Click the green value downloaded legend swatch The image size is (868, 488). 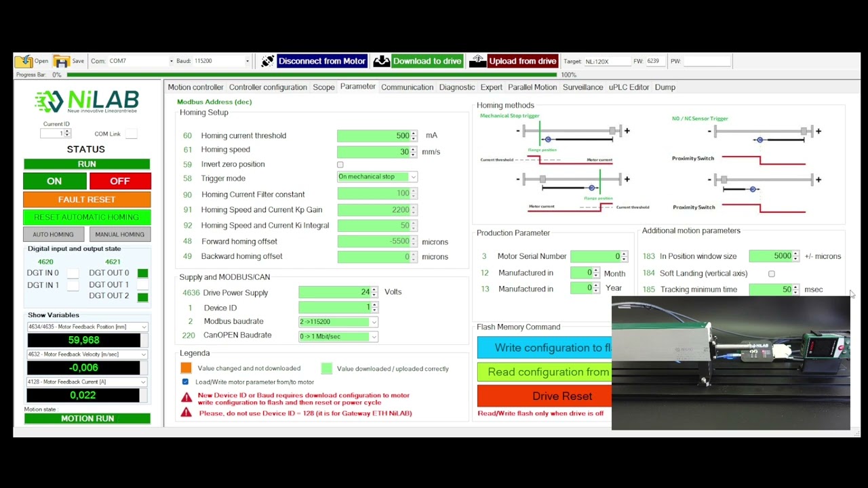pyautogui.click(x=327, y=368)
